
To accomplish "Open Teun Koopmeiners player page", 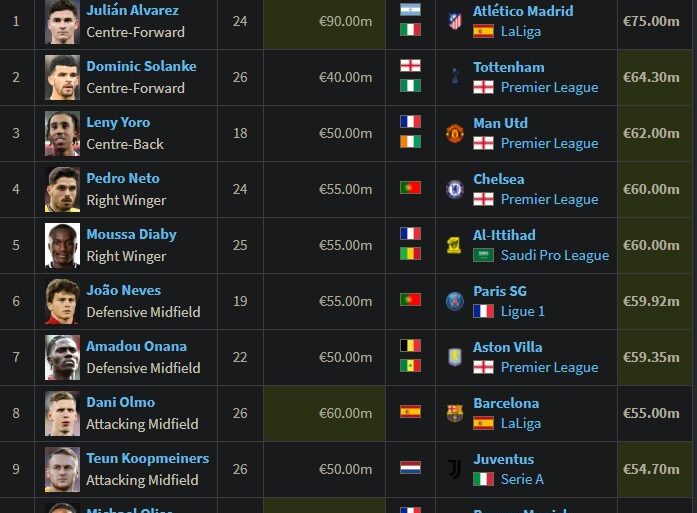I will pos(147,458).
